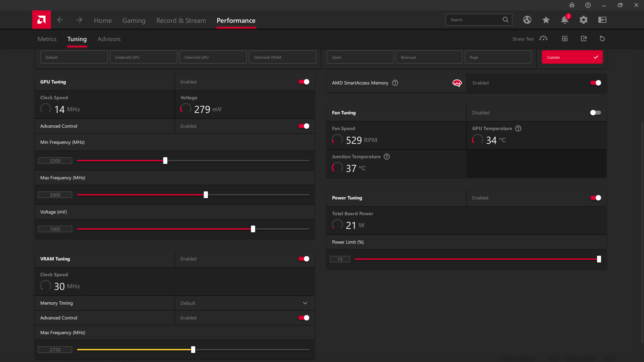
Task: Select the Overclock VRAM preset
Action: click(282, 57)
